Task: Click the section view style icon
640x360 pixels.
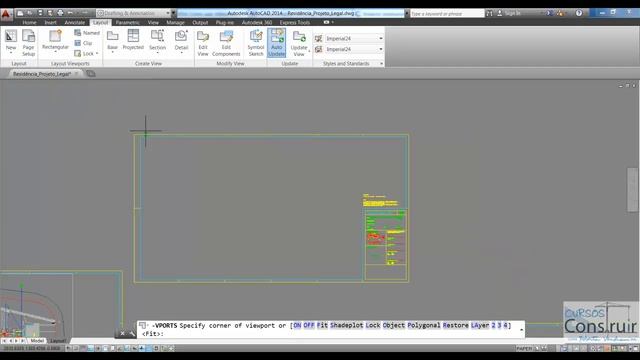Action: 318,38
